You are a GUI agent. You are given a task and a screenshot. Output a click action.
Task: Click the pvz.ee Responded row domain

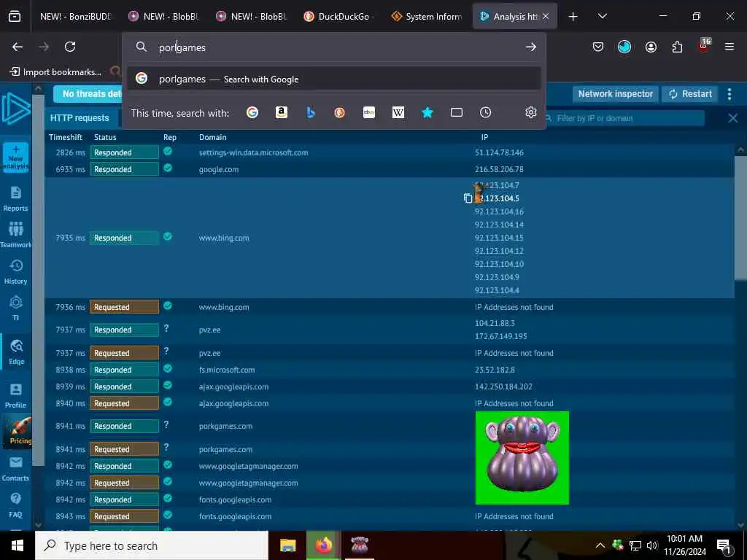click(209, 330)
